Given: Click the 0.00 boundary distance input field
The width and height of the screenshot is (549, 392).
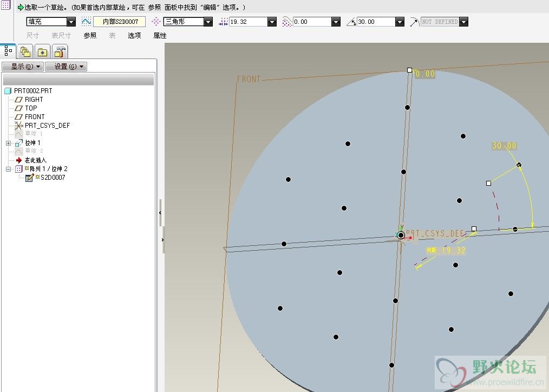Looking at the screenshot, I should point(312,22).
